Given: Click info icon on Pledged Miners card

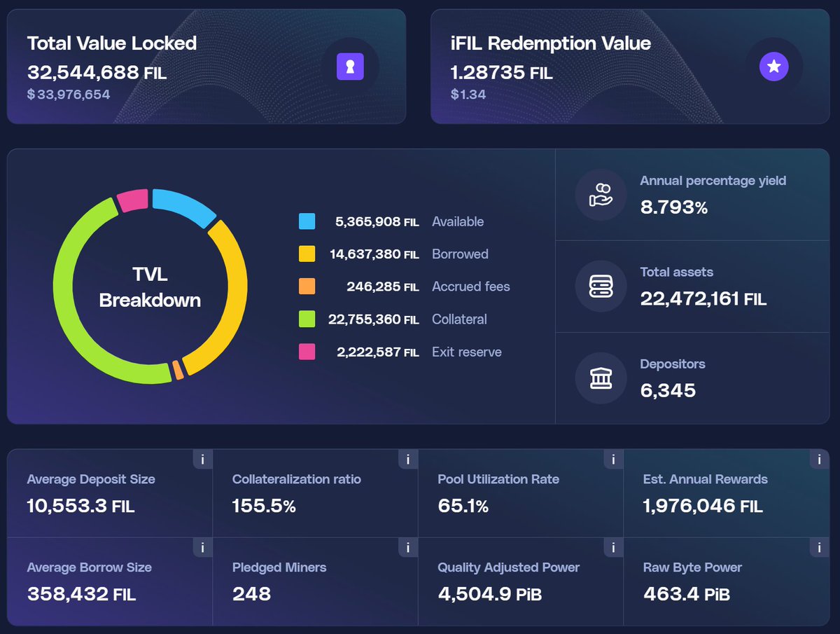Looking at the screenshot, I should coord(407,548).
